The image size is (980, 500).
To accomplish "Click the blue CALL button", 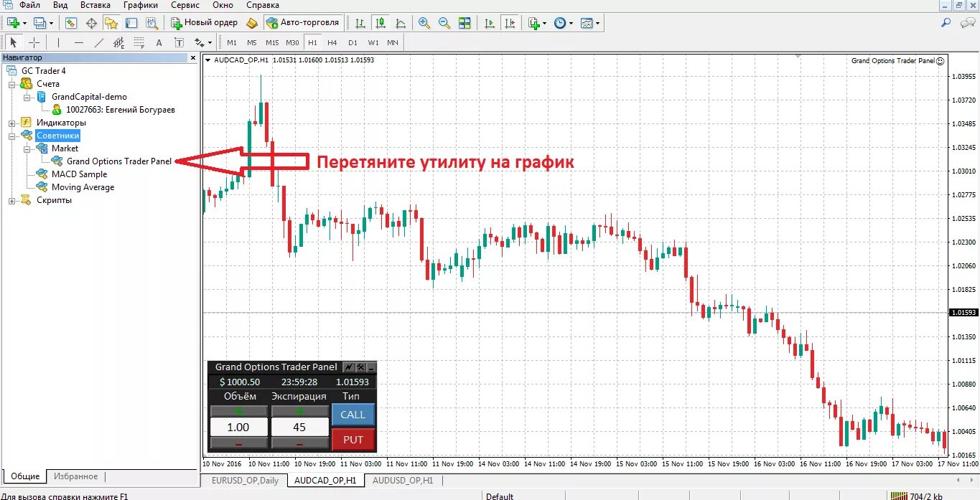I will [x=353, y=414].
